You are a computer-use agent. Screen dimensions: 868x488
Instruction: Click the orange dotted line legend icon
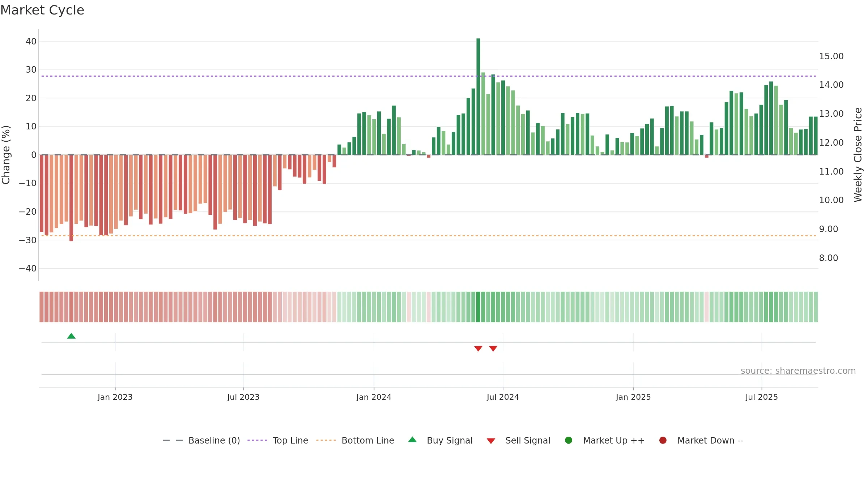tap(326, 440)
